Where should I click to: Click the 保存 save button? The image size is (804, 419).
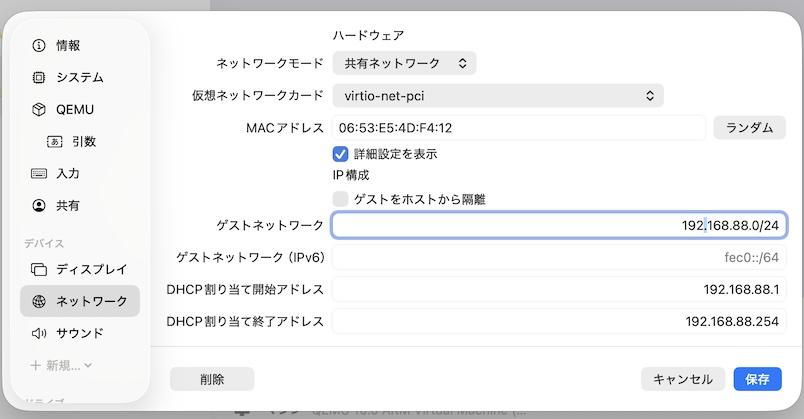[757, 380]
